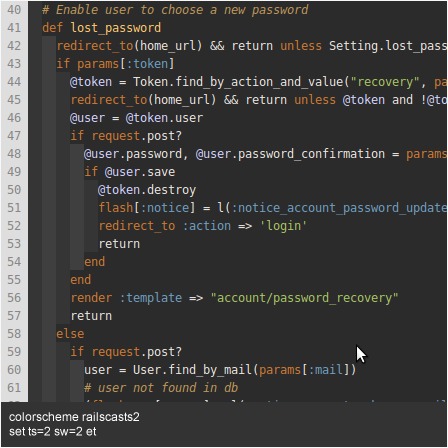The height and width of the screenshot is (448, 448).
Task: Click the else keyword on line 58
Action: click(x=70, y=334)
